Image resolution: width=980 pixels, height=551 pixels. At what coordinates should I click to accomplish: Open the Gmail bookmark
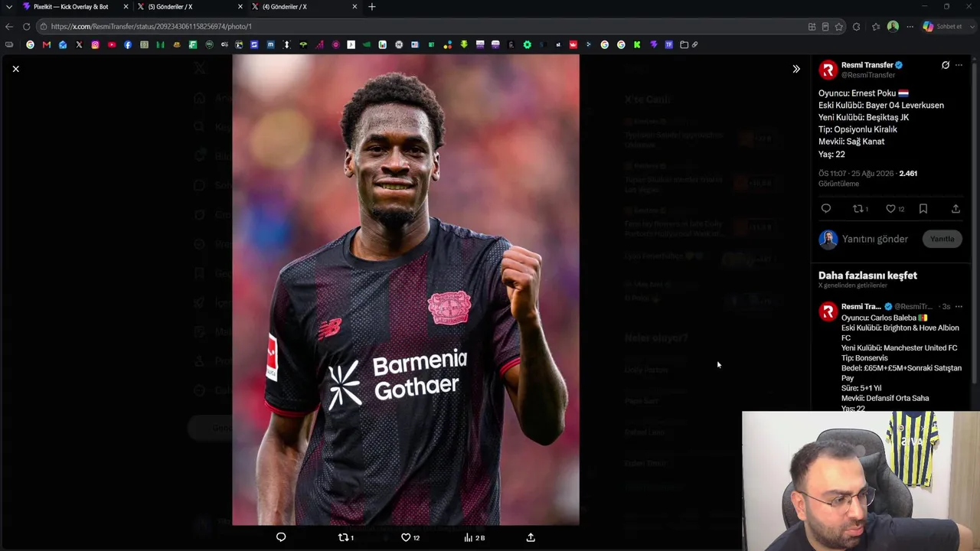[47, 44]
